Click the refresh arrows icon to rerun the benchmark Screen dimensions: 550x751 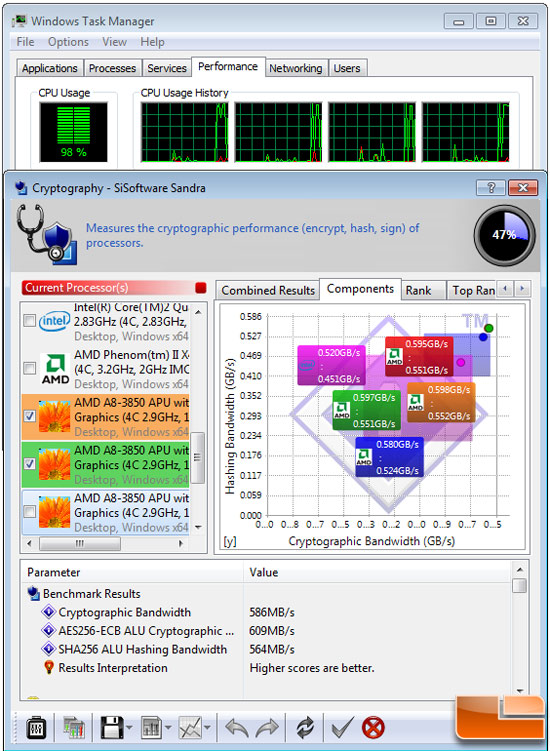click(x=305, y=728)
